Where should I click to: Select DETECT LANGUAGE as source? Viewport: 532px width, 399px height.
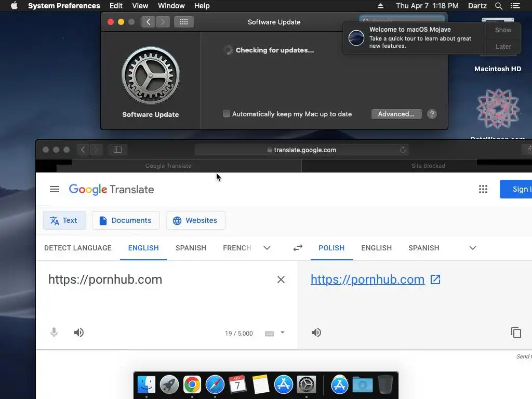[x=78, y=248]
